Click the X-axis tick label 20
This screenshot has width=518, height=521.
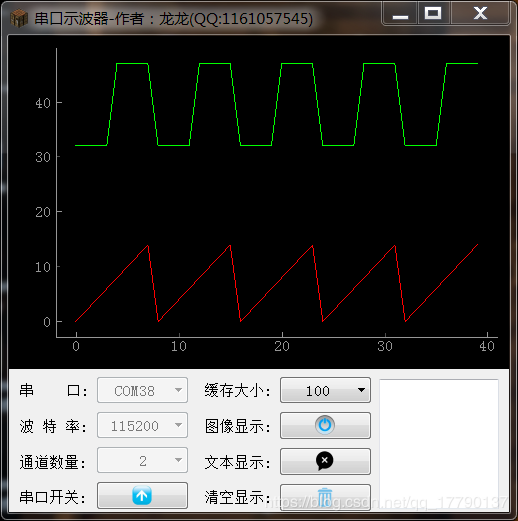(x=282, y=347)
